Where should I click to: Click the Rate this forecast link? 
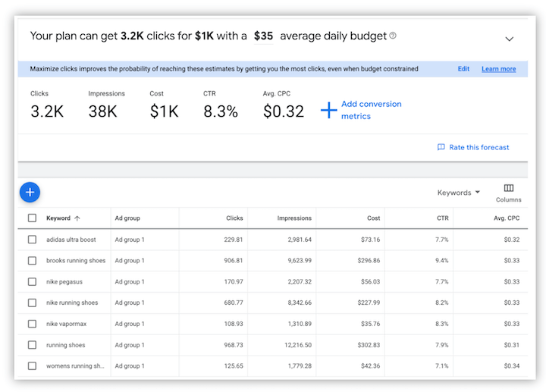point(479,147)
